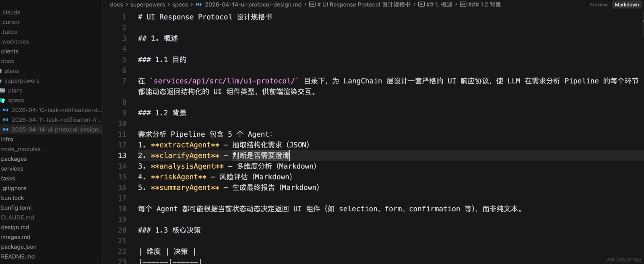644x264 pixels.
Task: Click the markdown icon beside 2026-04-11-task-notification file
Action: tap(5, 120)
